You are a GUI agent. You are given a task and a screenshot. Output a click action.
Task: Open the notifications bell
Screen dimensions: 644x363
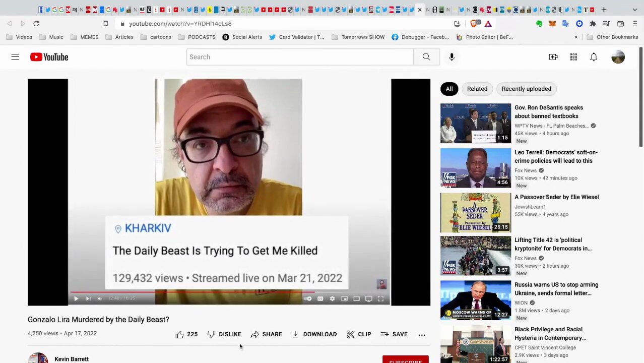point(594,57)
